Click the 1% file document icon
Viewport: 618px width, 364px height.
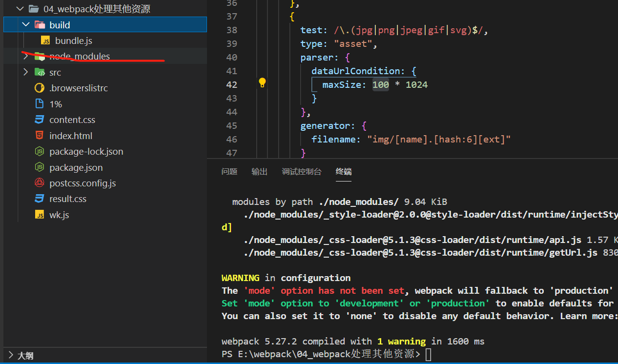click(40, 104)
